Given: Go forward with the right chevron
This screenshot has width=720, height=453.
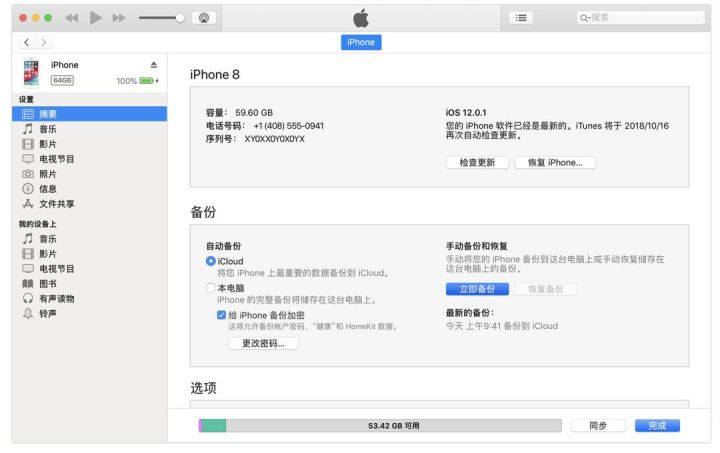Looking at the screenshot, I should 44,42.
